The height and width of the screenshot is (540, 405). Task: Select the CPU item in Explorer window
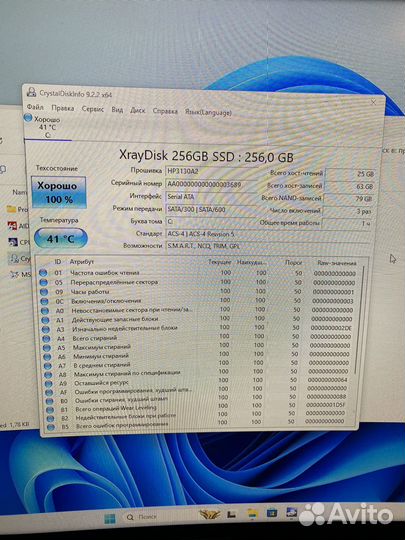[x=19, y=242]
